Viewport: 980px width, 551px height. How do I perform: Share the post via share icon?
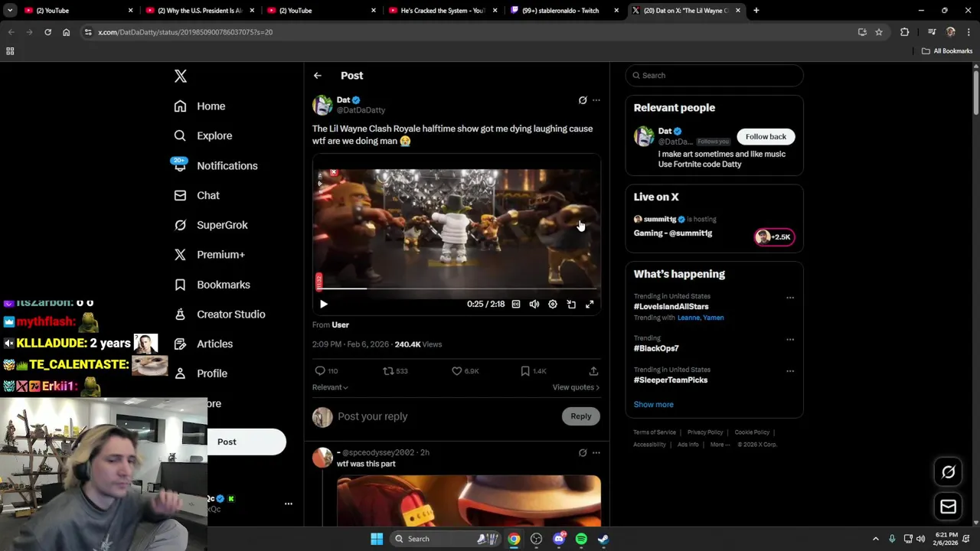click(593, 371)
